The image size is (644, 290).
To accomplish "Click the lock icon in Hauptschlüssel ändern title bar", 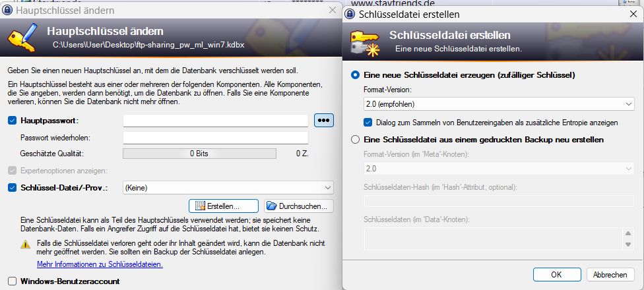I will click(8, 11).
